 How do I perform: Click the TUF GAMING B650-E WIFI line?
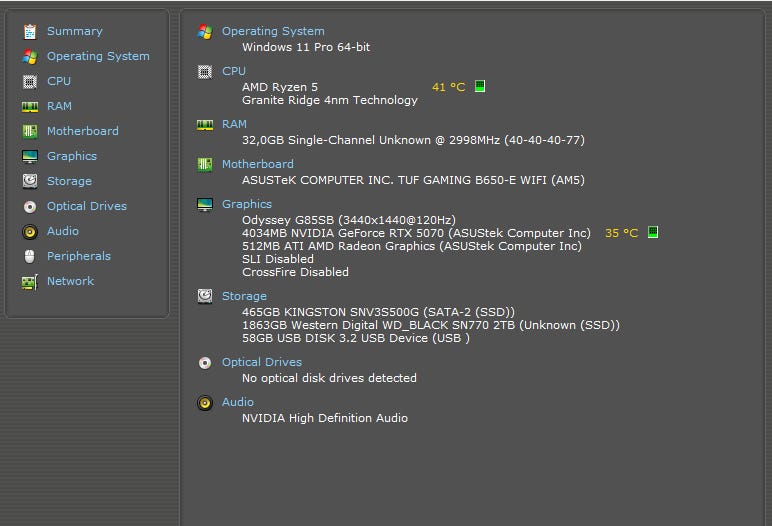tap(413, 180)
